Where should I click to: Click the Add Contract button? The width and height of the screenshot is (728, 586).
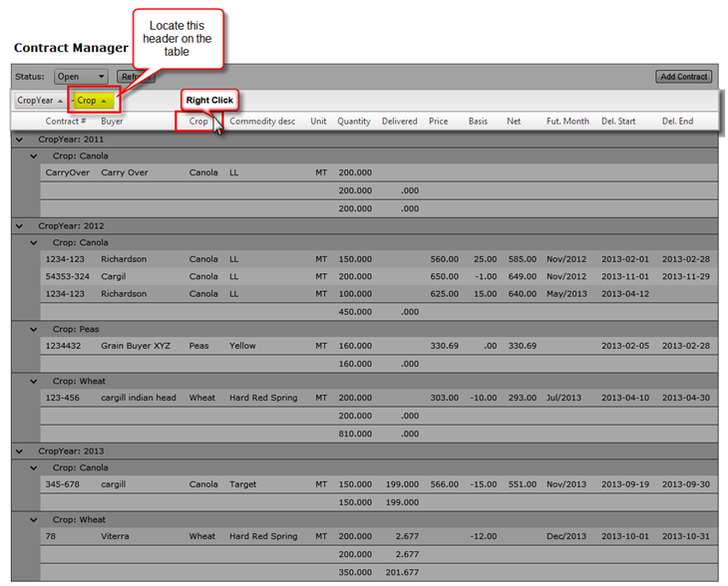(x=683, y=77)
